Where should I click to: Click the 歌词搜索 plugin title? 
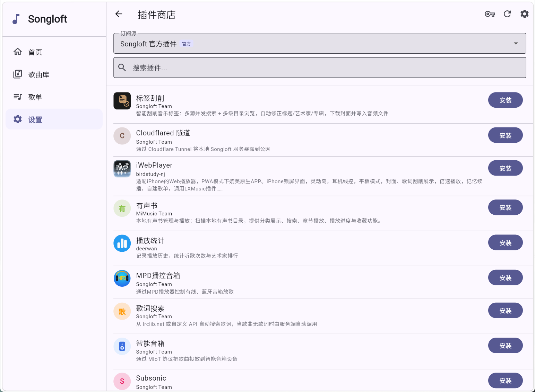tap(150, 309)
